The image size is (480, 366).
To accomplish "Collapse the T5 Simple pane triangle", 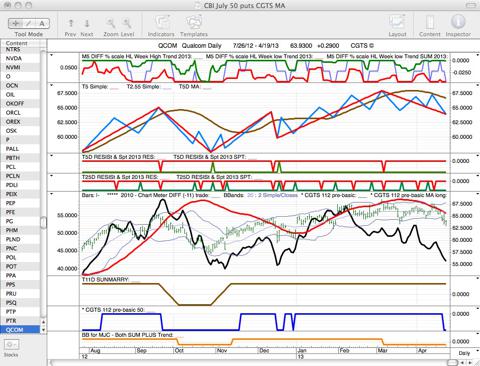I will pos(51,85).
